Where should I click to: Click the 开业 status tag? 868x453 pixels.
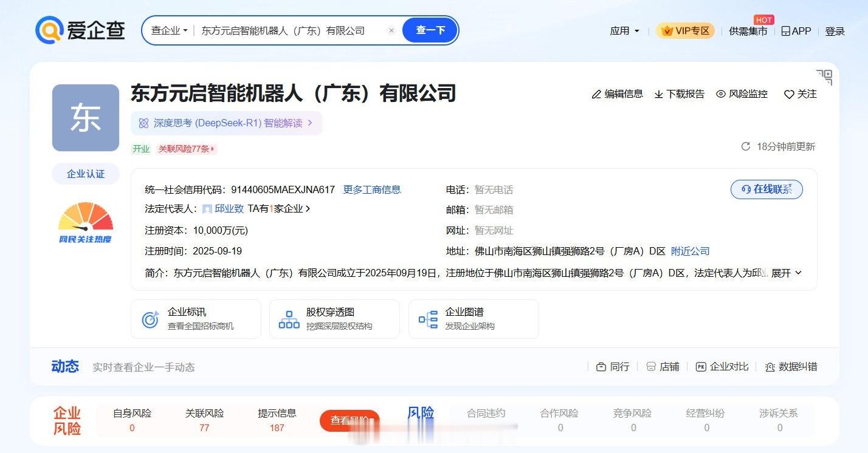(141, 149)
